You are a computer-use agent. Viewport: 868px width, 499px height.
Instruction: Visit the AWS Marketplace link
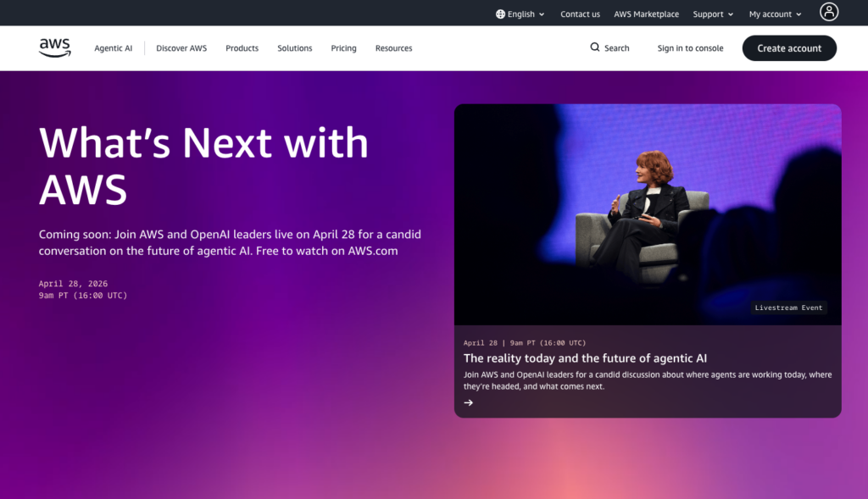(x=646, y=14)
